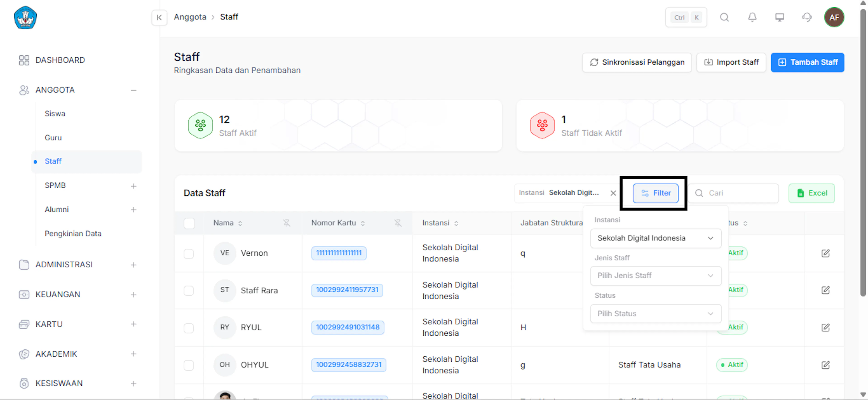Click the Import Staff button

(x=731, y=62)
